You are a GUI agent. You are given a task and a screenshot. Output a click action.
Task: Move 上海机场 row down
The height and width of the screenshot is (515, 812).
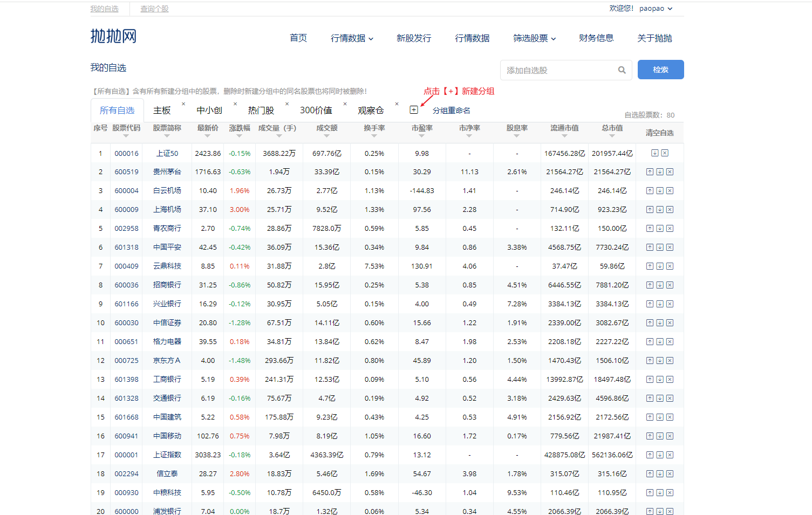pos(660,210)
